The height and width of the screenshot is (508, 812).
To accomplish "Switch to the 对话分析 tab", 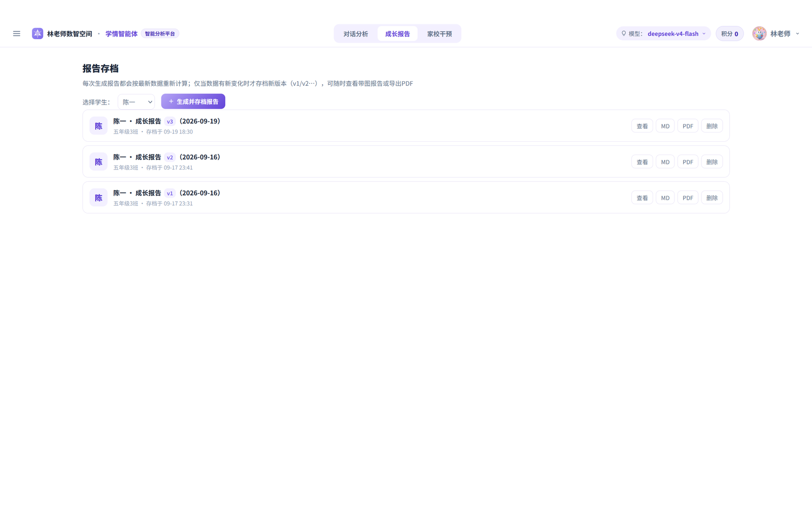I will point(356,34).
